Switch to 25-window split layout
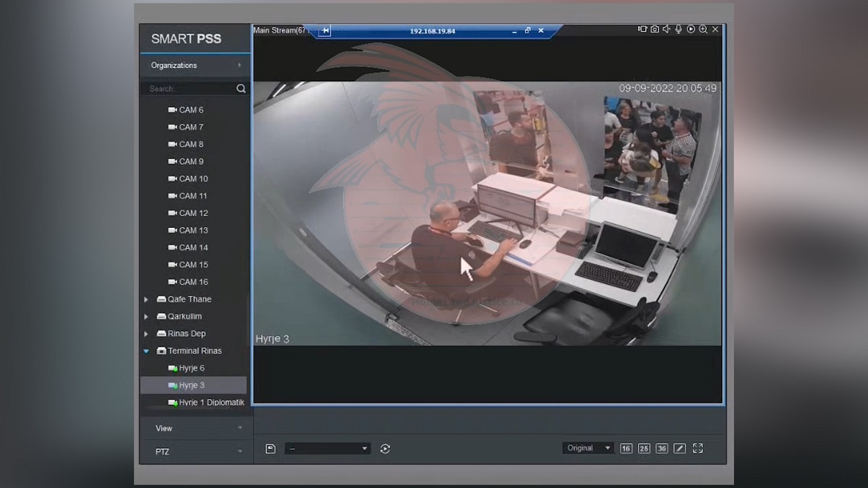 (644, 449)
